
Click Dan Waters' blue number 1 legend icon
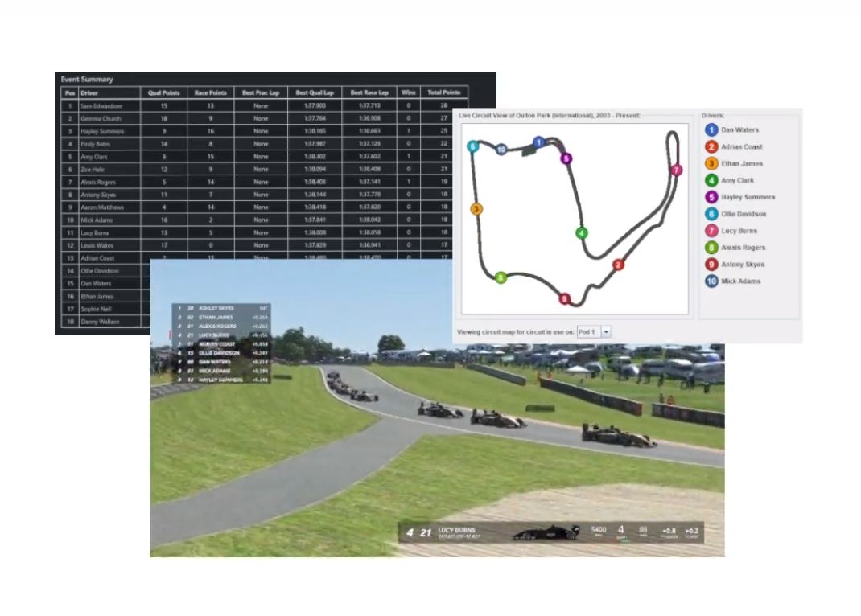click(x=711, y=130)
